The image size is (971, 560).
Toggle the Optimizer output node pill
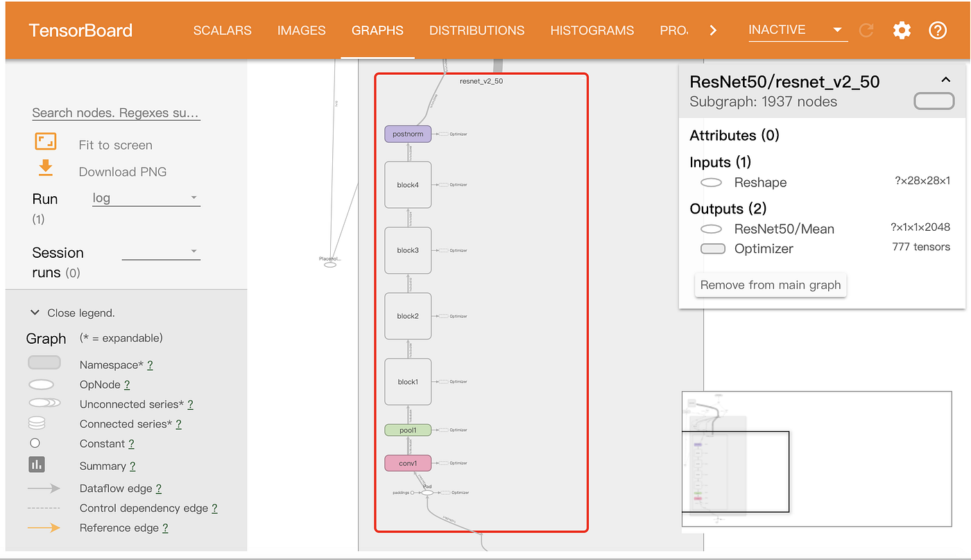tap(712, 247)
